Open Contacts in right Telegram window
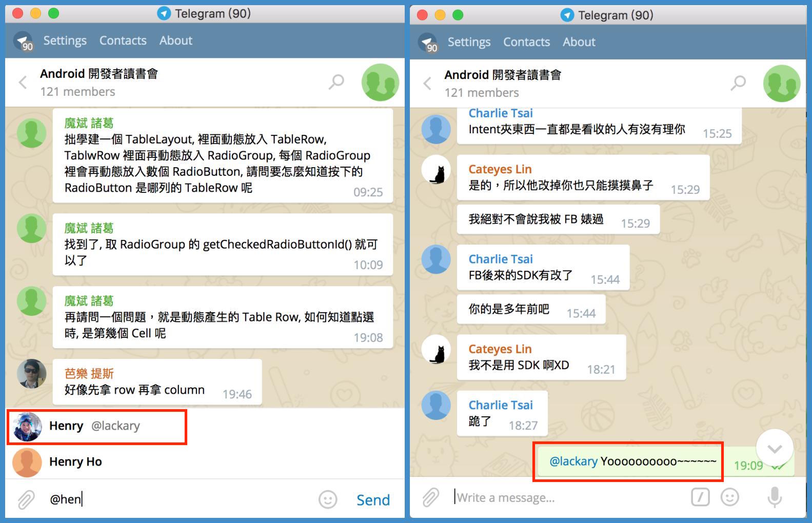 pyautogui.click(x=526, y=42)
